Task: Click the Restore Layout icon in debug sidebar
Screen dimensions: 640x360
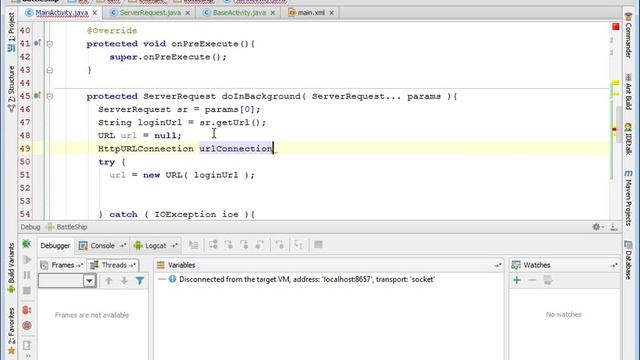Action: (27, 345)
